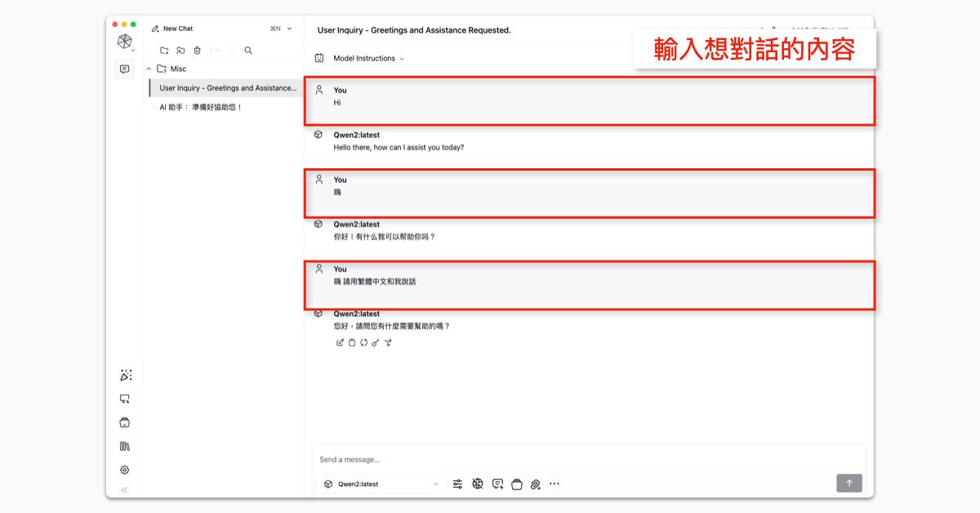This screenshot has height=513, width=980.
Task: Send the message with the arrow button
Action: [849, 484]
